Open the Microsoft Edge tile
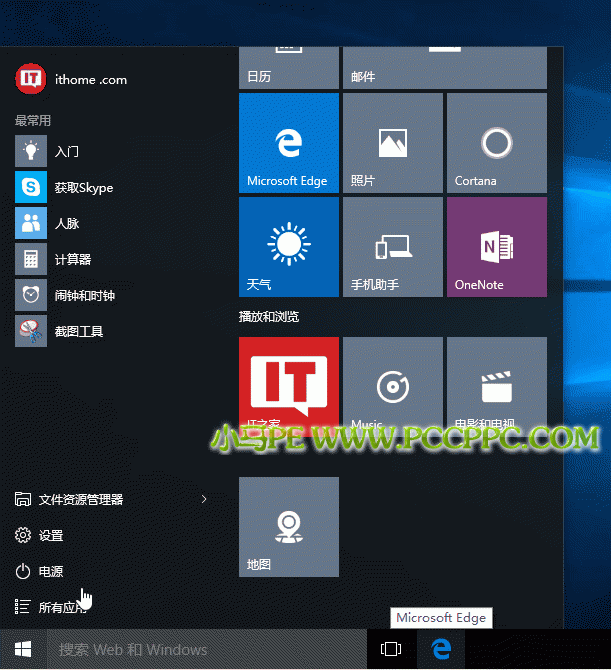The image size is (611, 670). point(289,143)
